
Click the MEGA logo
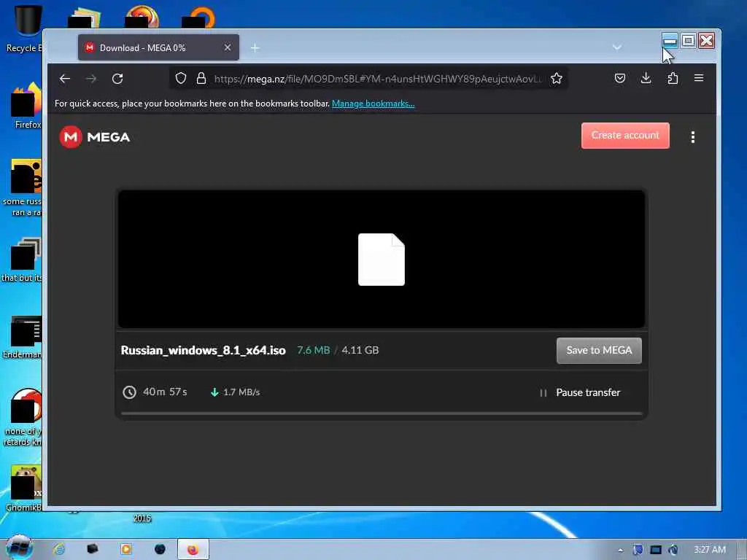tap(95, 137)
